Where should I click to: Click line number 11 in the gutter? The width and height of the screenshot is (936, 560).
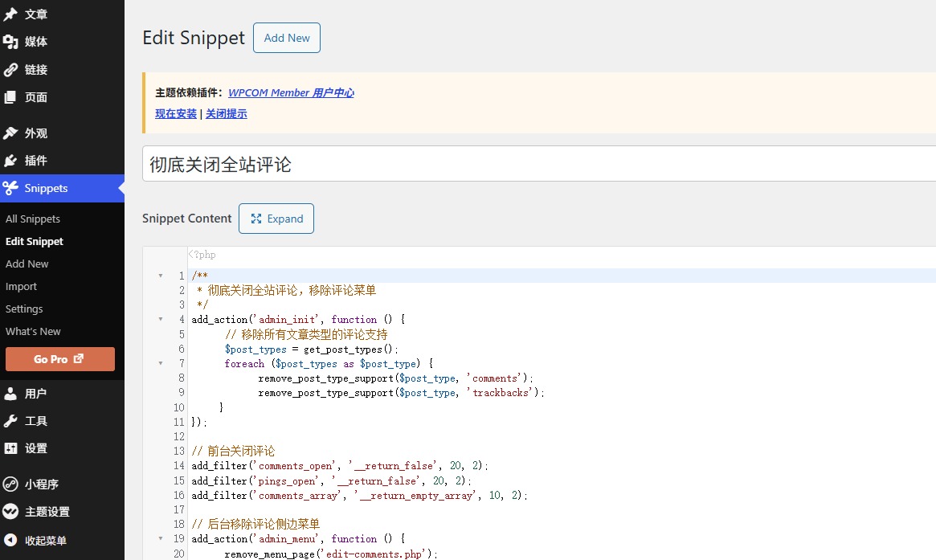[x=179, y=422]
